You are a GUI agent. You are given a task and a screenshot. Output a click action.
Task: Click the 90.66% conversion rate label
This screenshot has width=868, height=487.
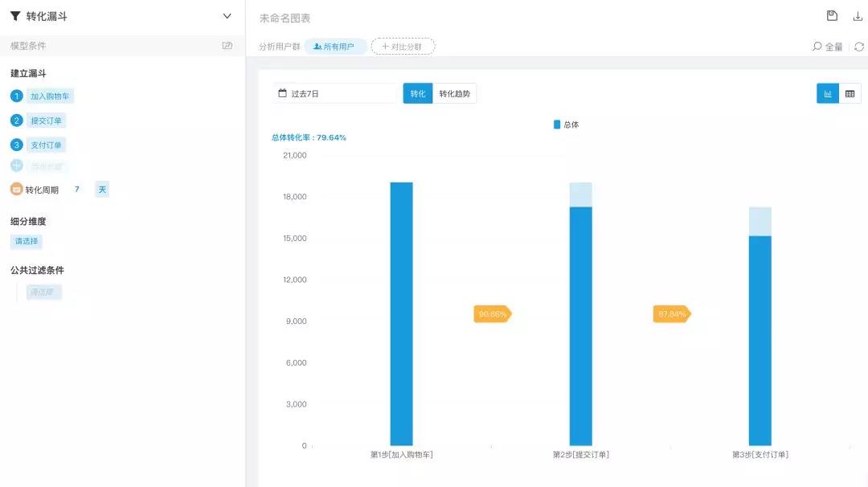492,313
